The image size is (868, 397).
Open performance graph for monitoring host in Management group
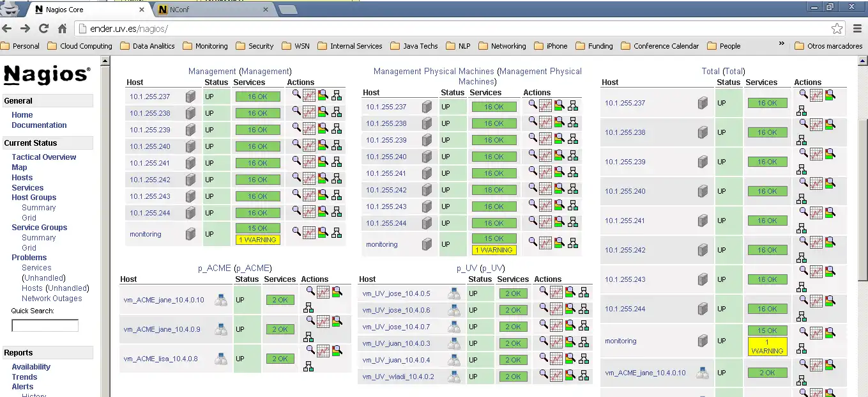pos(309,233)
